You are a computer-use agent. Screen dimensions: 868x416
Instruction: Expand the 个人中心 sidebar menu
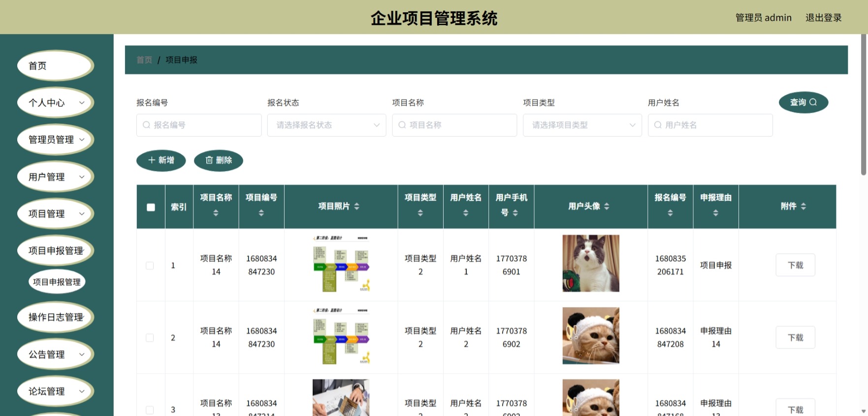[56, 103]
